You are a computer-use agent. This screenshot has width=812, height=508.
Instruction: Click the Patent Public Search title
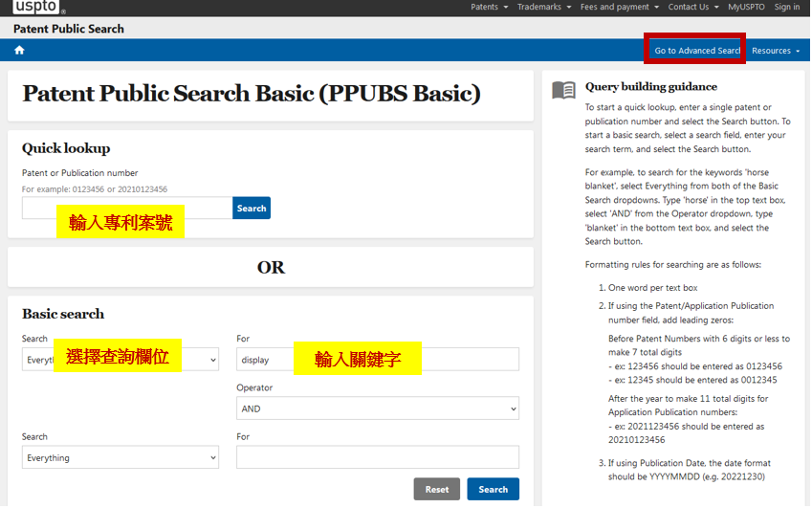pos(69,29)
